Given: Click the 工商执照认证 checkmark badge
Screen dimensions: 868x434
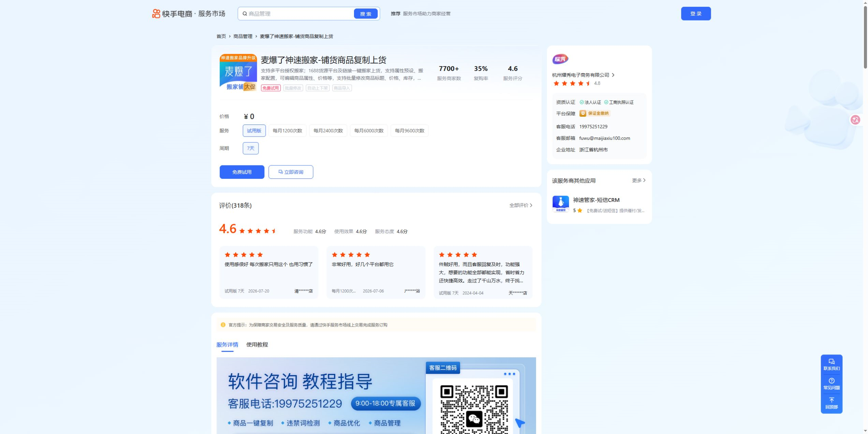Looking at the screenshot, I should pyautogui.click(x=619, y=102).
